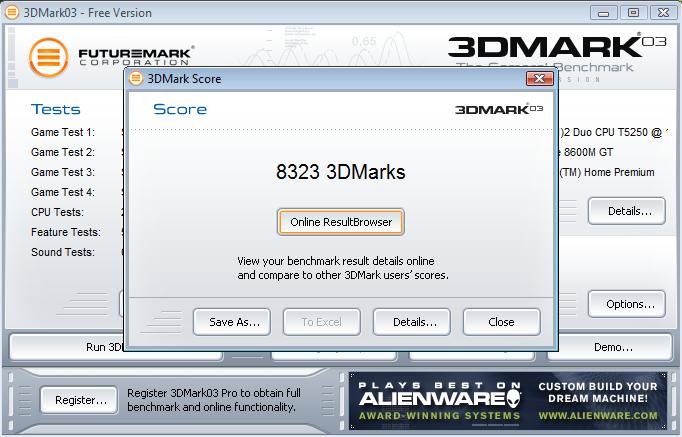Click the 'Game Test 3:' label
This screenshot has width=682, height=437.
coord(63,172)
